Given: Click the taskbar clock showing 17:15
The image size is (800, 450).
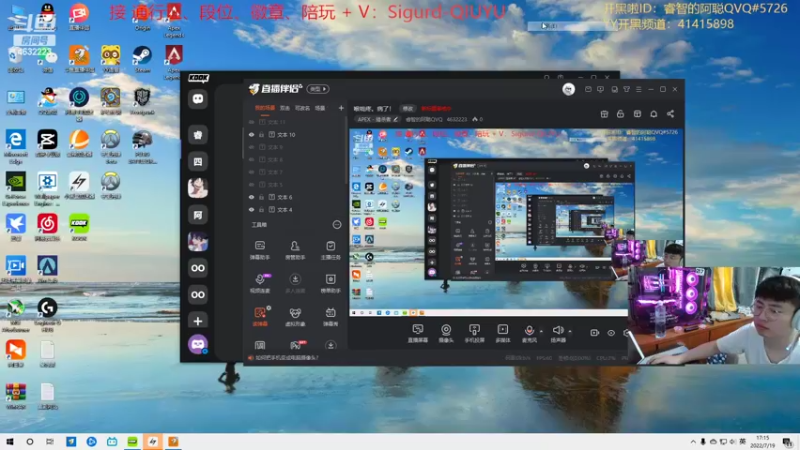Looking at the screenshot, I should coord(765,442).
